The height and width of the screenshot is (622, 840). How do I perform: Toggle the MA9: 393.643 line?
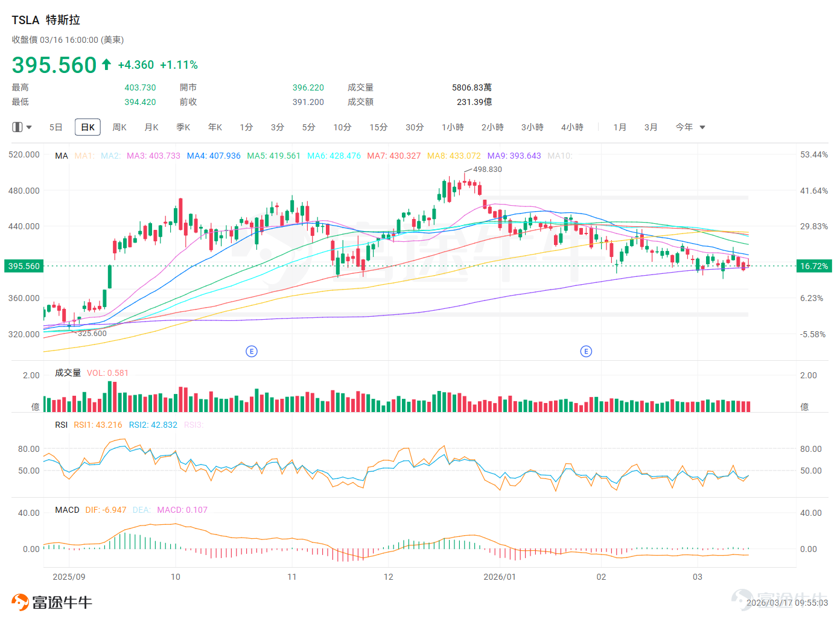(x=514, y=156)
